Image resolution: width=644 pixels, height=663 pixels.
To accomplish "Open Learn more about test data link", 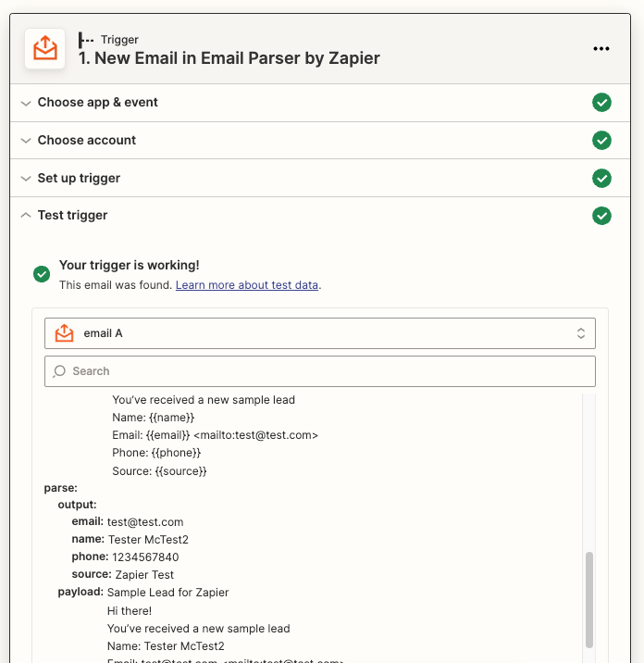I will tap(247, 285).
